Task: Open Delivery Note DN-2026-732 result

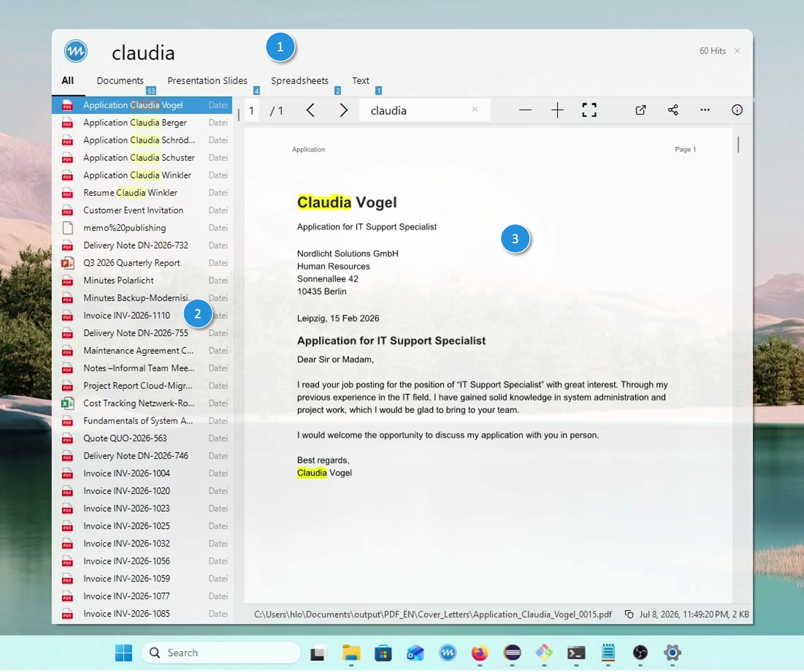Action: [142, 245]
